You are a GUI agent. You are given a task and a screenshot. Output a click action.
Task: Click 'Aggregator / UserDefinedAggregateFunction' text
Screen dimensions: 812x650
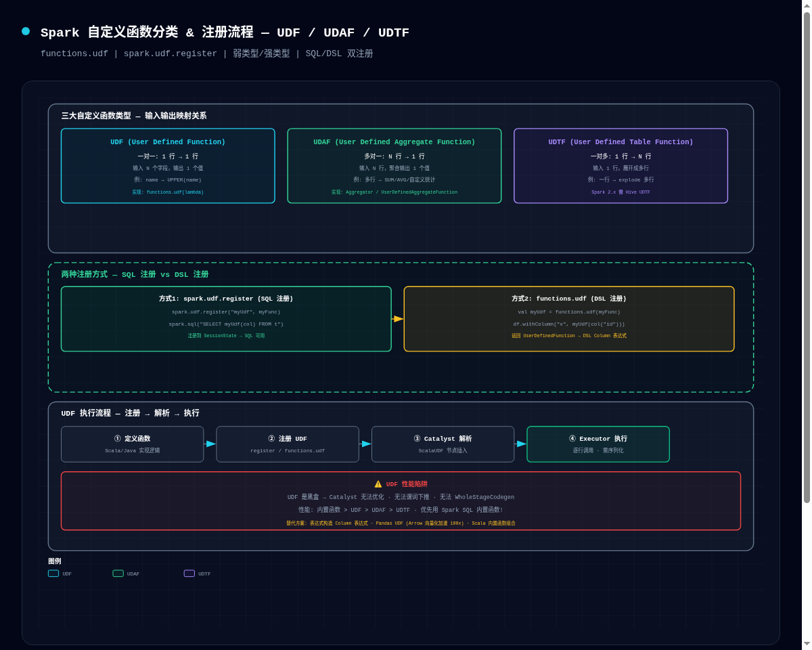[x=402, y=192]
